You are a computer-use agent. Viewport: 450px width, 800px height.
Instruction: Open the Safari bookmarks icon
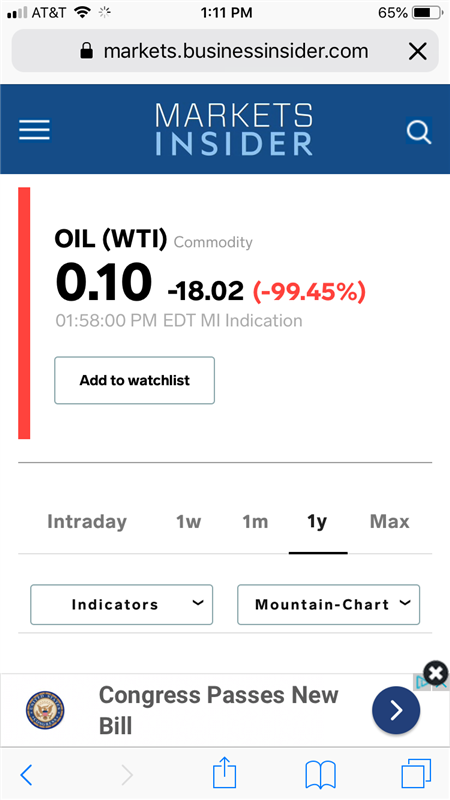pyautogui.click(x=320, y=774)
